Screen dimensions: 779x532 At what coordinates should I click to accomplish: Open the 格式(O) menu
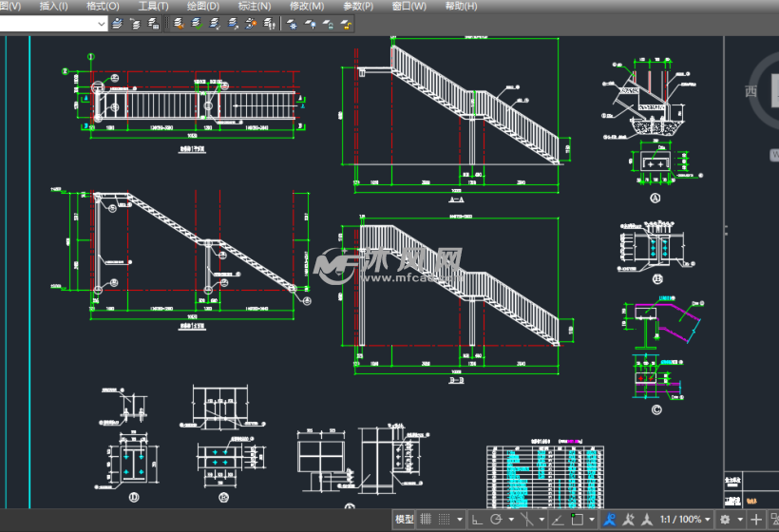(x=103, y=6)
